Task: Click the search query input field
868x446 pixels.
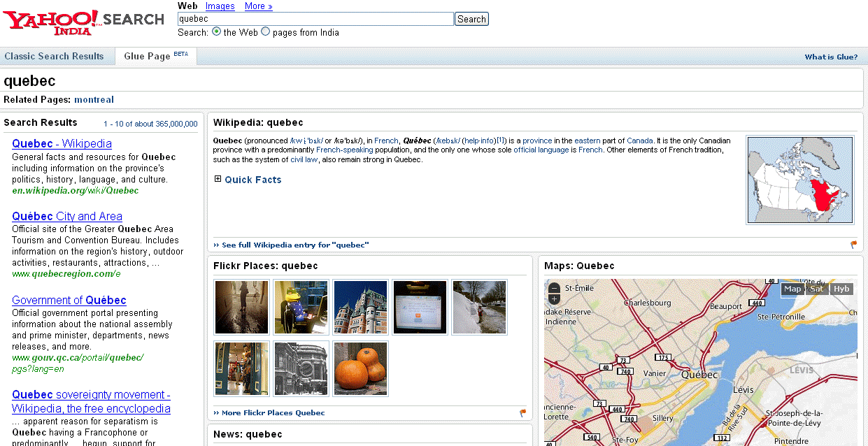Action: coord(315,19)
